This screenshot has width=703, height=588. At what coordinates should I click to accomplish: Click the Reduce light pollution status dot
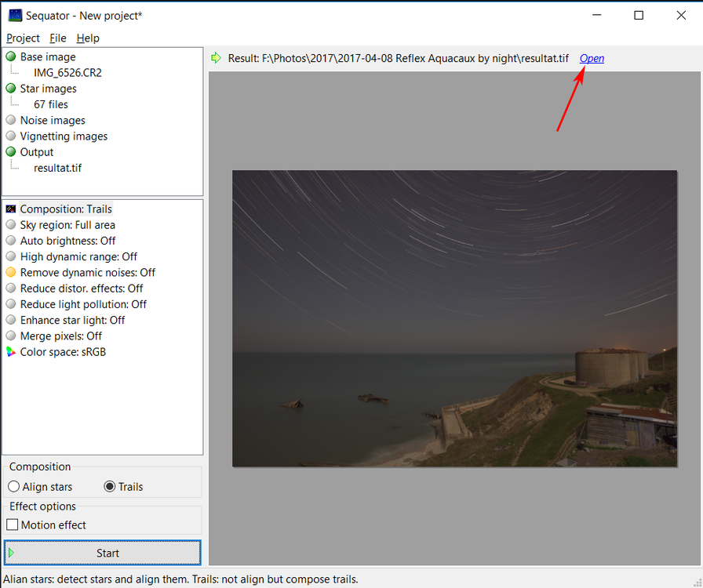11,304
